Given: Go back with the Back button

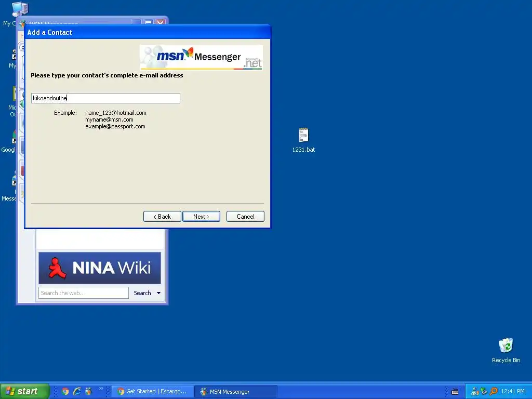Looking at the screenshot, I should (x=162, y=217).
